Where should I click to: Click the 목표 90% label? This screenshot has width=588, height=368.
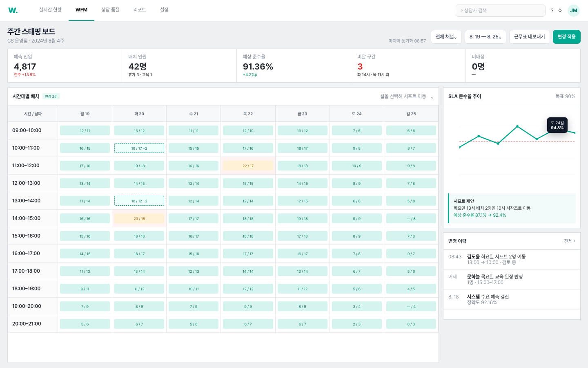(565, 96)
